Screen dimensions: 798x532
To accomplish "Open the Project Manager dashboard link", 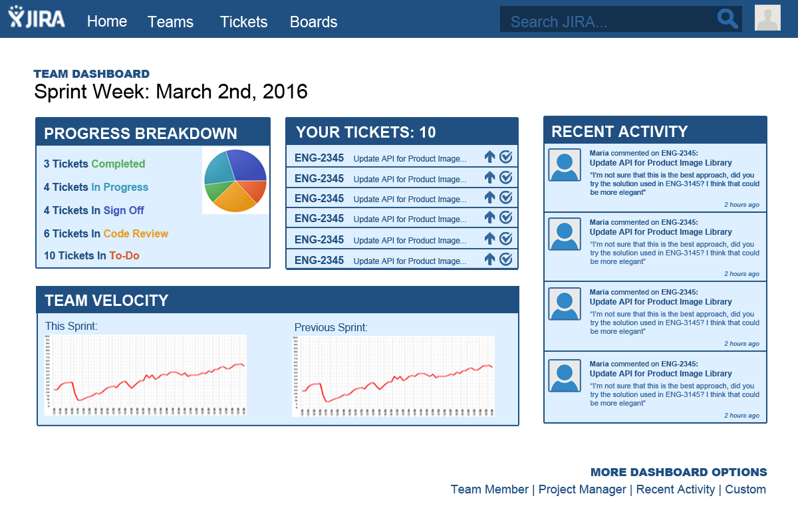I will (x=583, y=489).
